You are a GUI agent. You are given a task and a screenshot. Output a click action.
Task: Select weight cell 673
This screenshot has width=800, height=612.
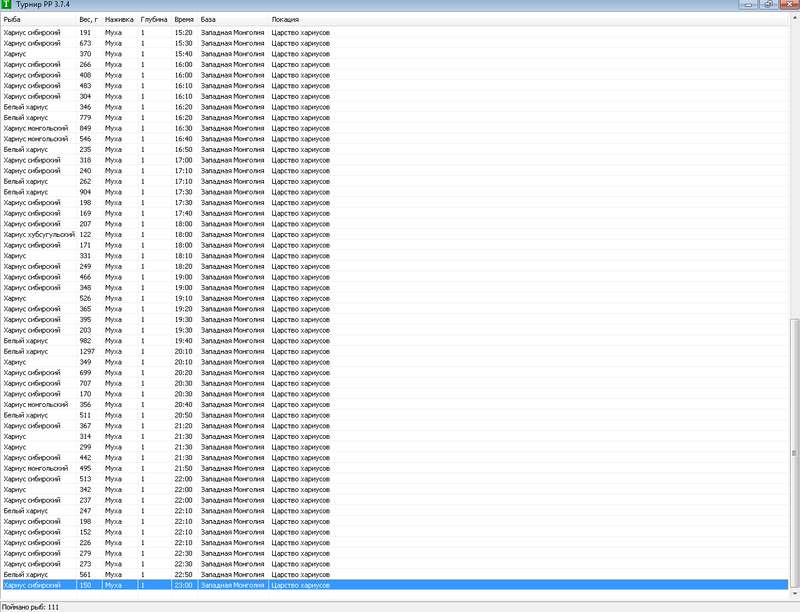85,43
